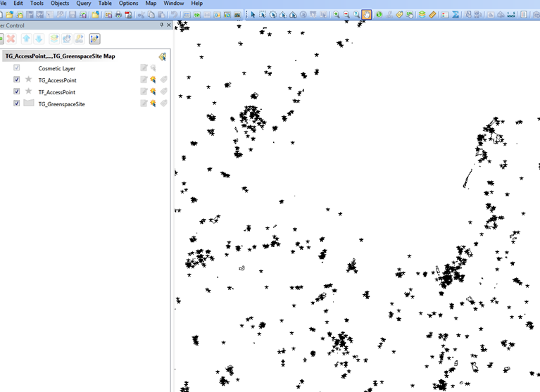Click the Hotlink options icon in Layer Control
The height and width of the screenshot is (392, 540).
80,39
